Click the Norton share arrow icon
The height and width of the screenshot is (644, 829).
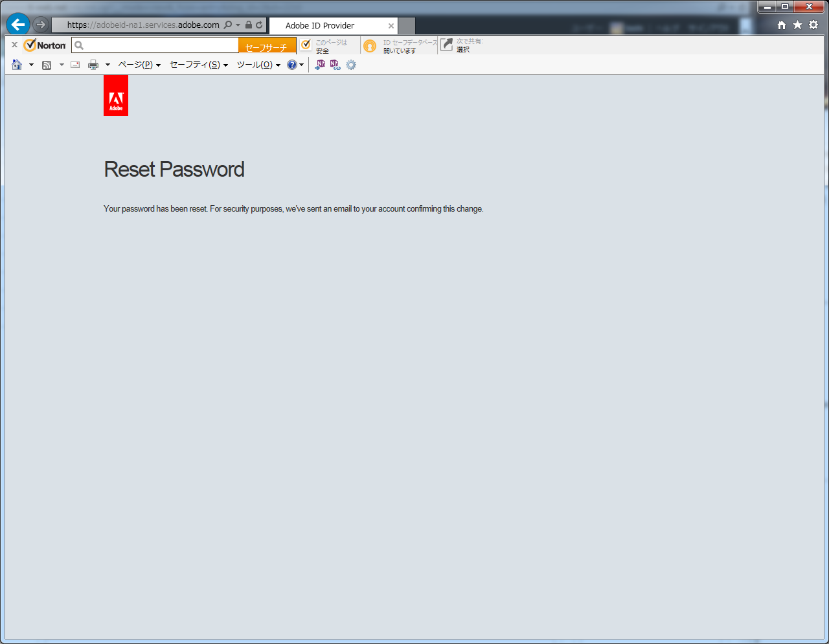pos(446,44)
